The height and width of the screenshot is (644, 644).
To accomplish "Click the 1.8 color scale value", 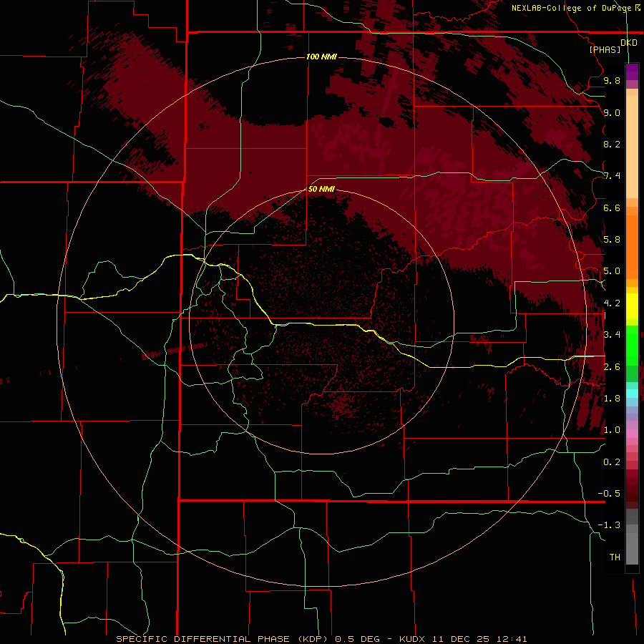I will 612,398.
